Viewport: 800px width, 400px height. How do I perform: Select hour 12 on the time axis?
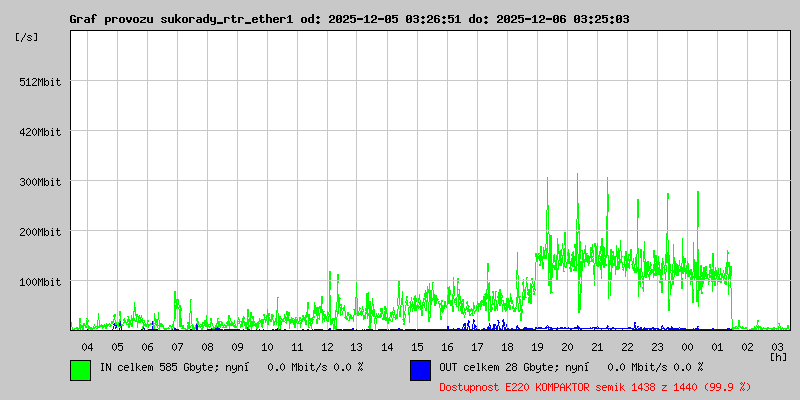[327, 347]
